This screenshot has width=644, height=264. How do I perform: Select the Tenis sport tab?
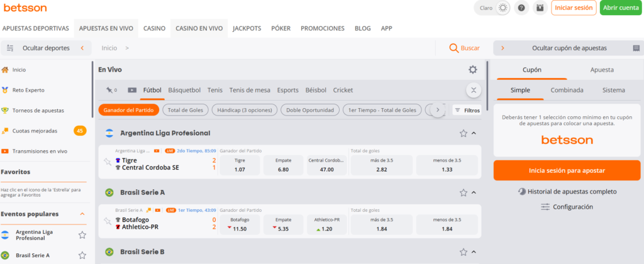215,90
